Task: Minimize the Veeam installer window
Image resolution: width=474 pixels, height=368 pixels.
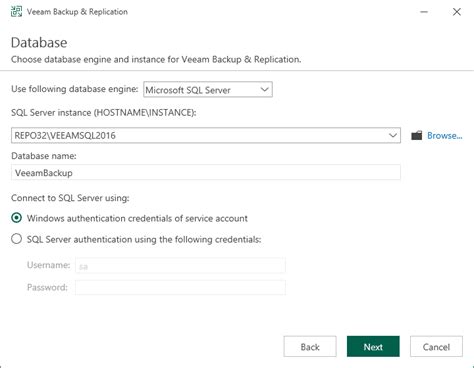Action: click(424, 12)
